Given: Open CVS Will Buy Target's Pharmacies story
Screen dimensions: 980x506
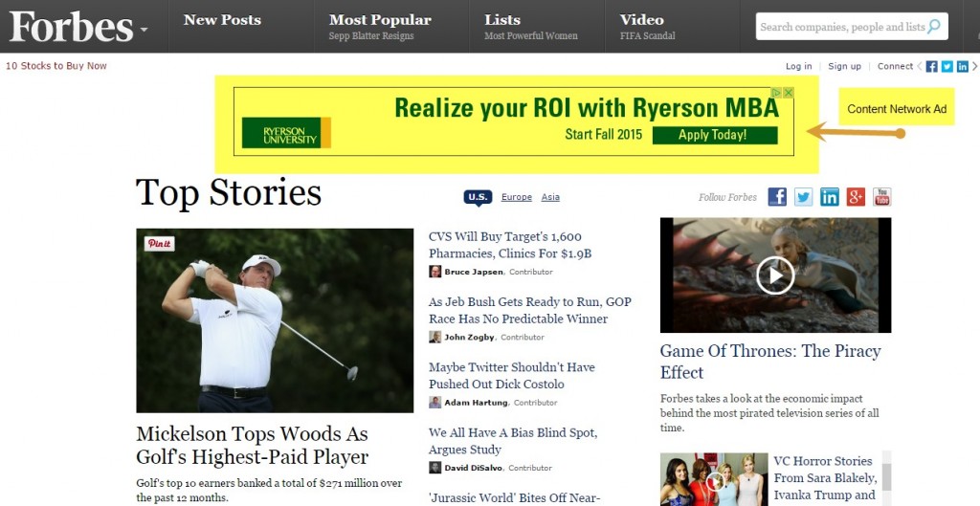Looking at the screenshot, I should coord(510,245).
